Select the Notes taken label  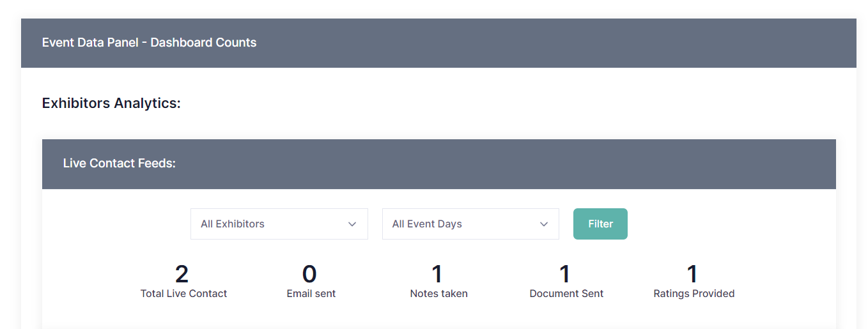439,294
